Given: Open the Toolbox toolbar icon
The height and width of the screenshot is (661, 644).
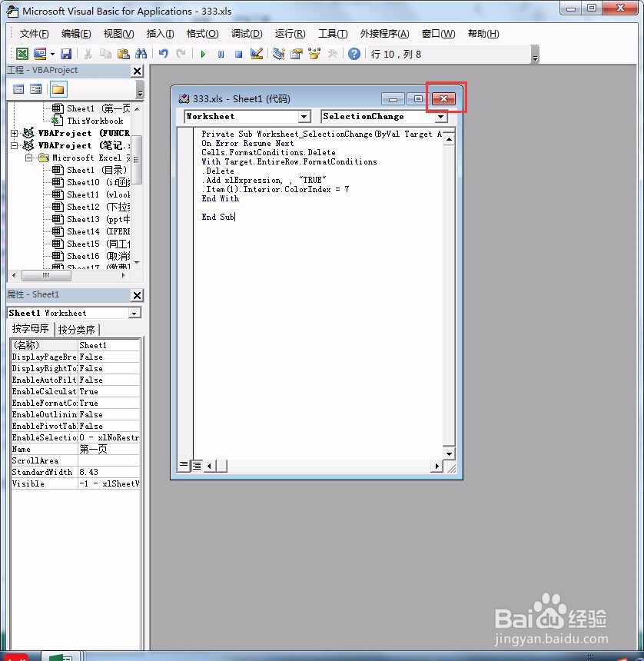Looking at the screenshot, I should point(332,54).
